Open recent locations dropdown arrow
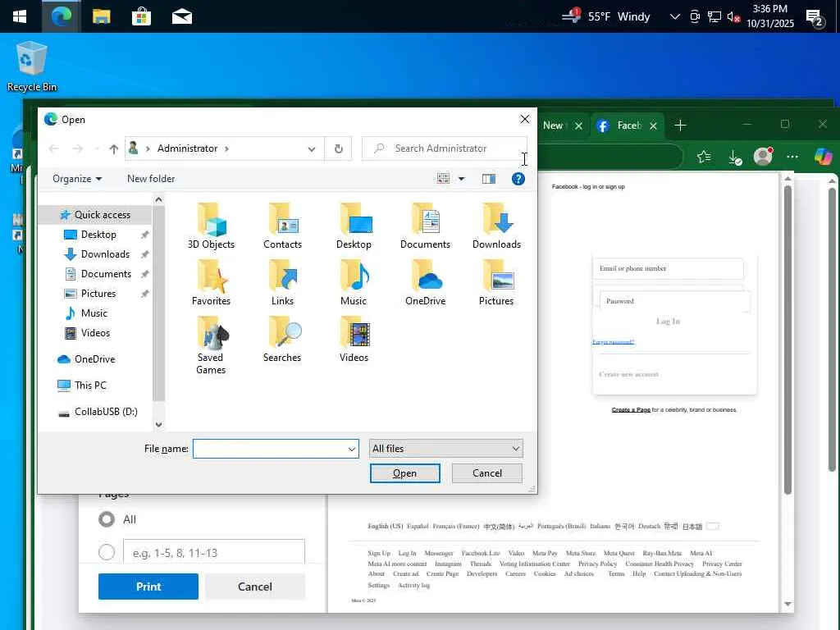The width and height of the screenshot is (840, 630). (97, 149)
